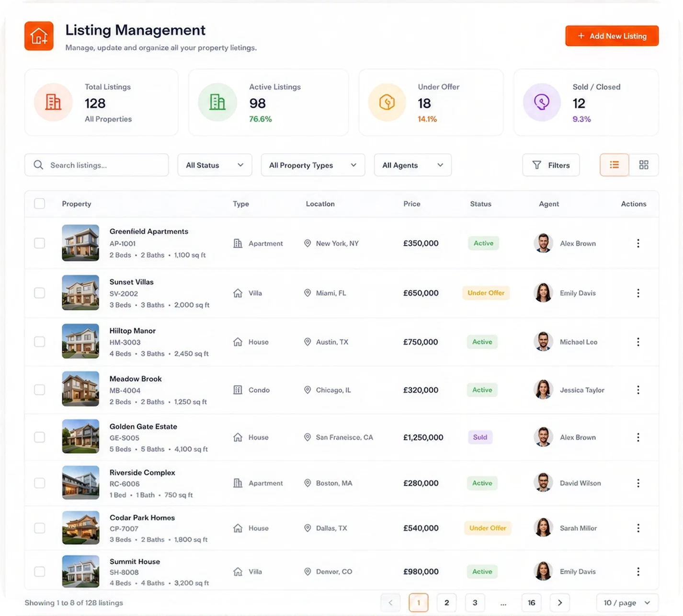Image resolution: width=683 pixels, height=616 pixels.
Task: Click the Status column header
Action: coord(480,204)
